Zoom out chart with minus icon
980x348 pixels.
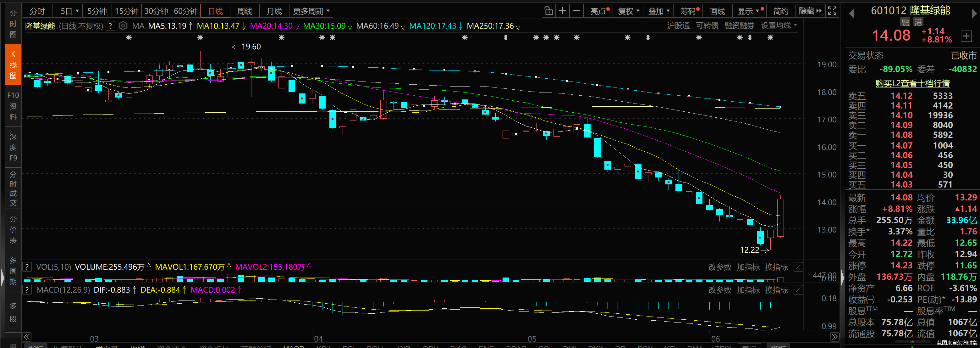[576, 11]
